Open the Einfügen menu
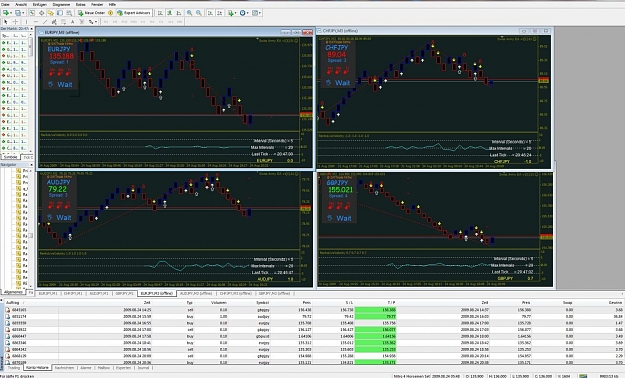 point(39,4)
